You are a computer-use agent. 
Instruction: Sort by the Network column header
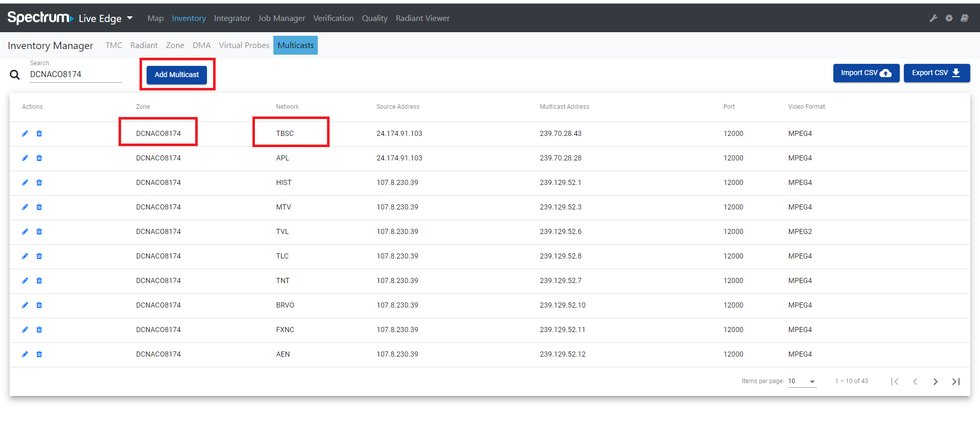point(288,107)
